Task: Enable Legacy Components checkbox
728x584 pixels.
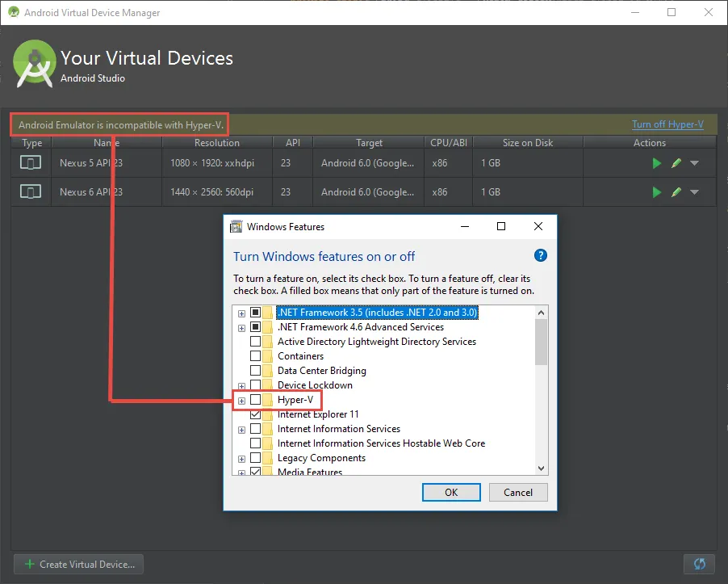Action: tap(255, 458)
